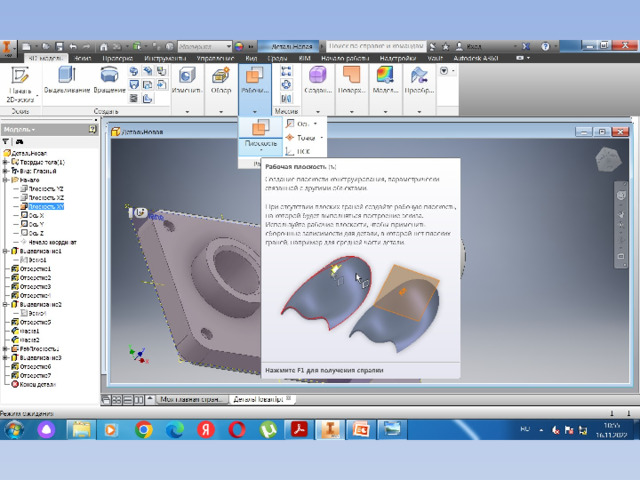Select Отверстие1 feature in the model tree
The image size is (640, 480).
35,269
